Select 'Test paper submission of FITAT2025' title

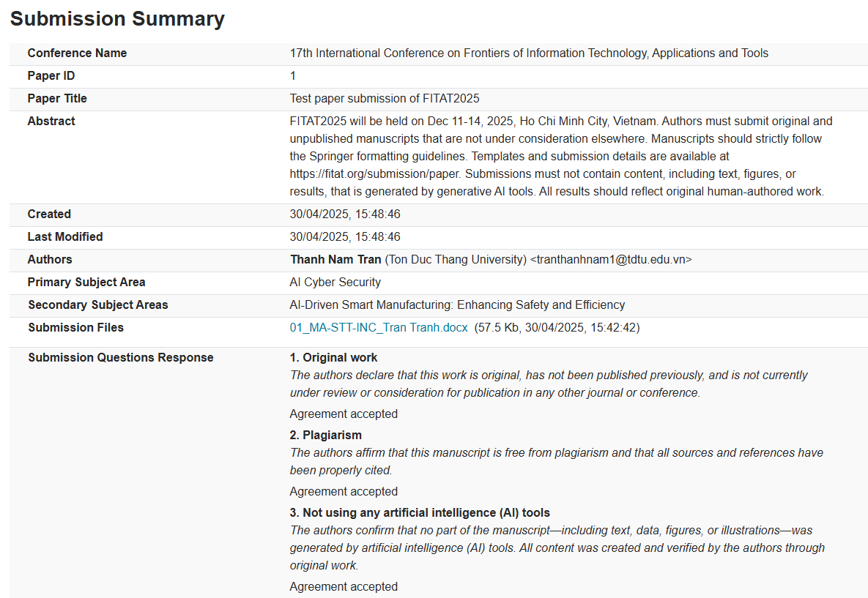pyautogui.click(x=384, y=99)
